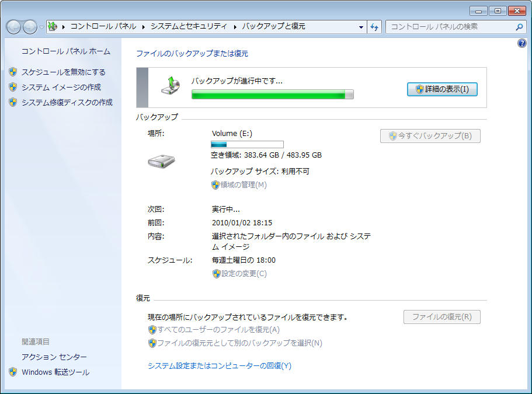Minimize the backup and restore window
Viewport: 532px width, 394px height.
tap(478, 11)
